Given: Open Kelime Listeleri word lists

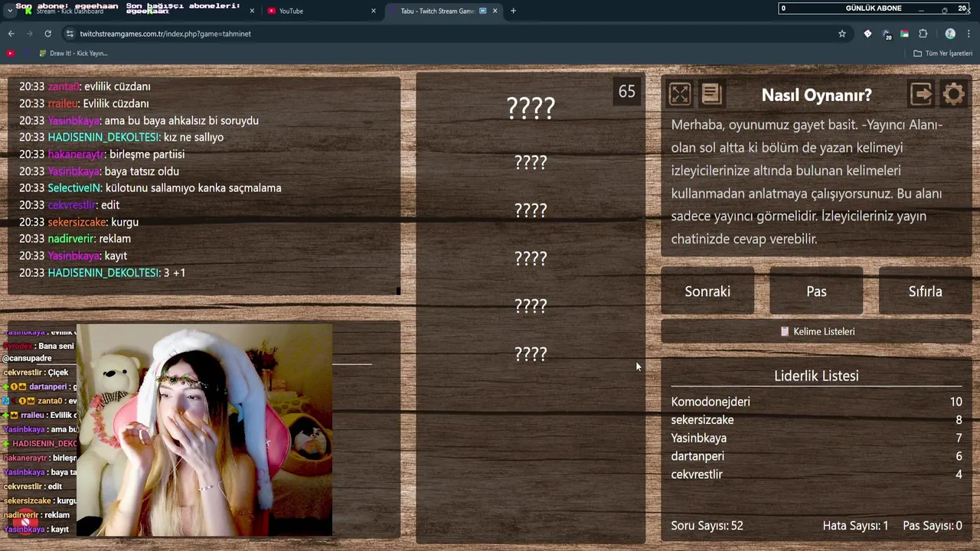Looking at the screenshot, I should pyautogui.click(x=816, y=331).
